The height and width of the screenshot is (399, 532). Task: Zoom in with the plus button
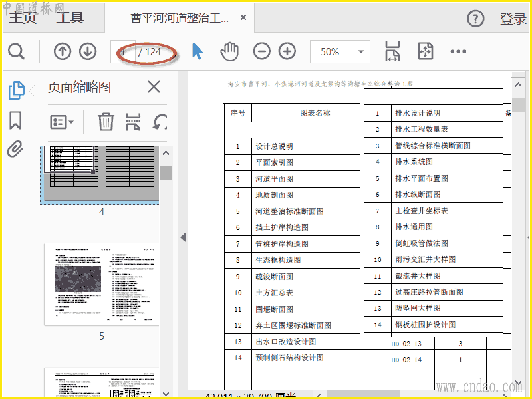pyautogui.click(x=287, y=52)
